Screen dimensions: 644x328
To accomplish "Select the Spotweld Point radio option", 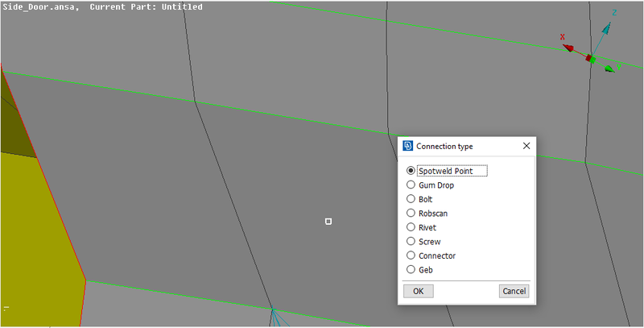I will click(x=411, y=171).
